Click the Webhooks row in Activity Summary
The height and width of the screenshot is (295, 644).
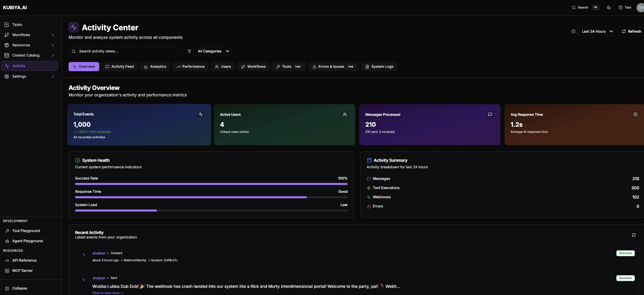[x=503, y=197]
